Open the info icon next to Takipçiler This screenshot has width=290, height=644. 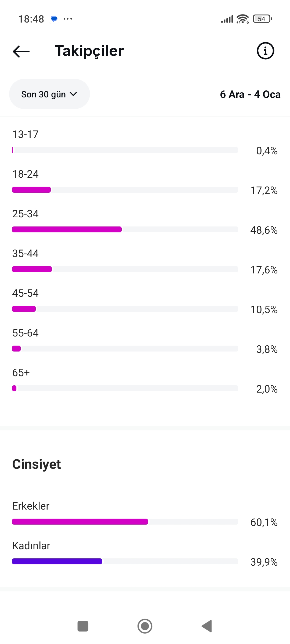[x=265, y=51]
